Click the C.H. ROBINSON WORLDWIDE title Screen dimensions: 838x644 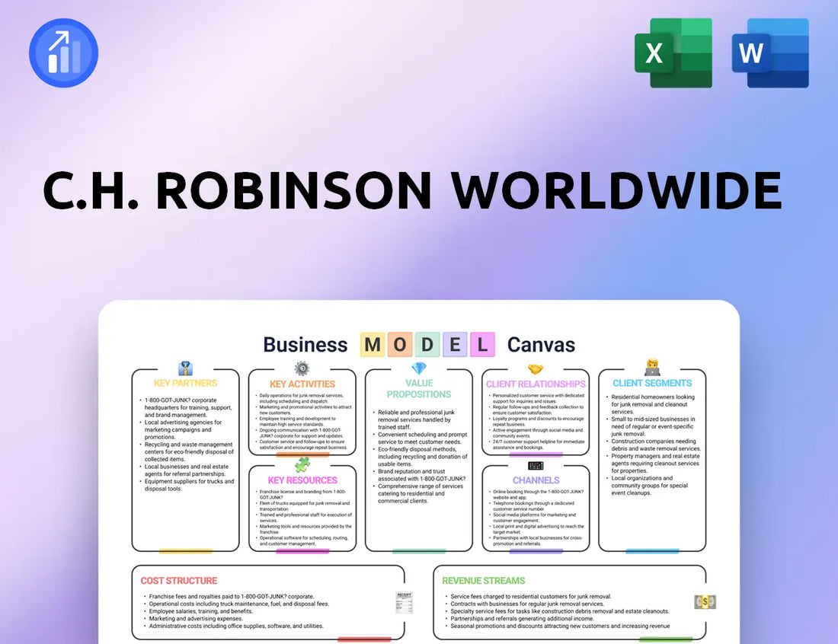point(413,190)
